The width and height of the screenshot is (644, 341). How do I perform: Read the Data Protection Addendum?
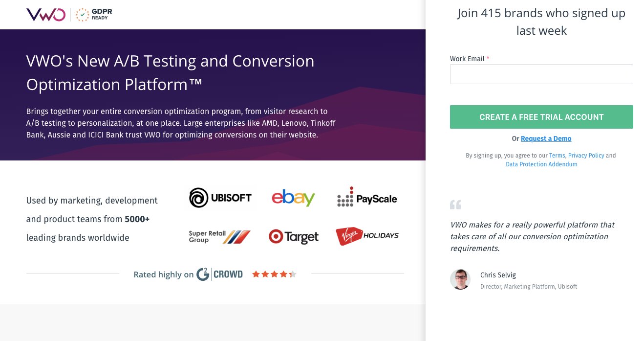click(x=541, y=164)
